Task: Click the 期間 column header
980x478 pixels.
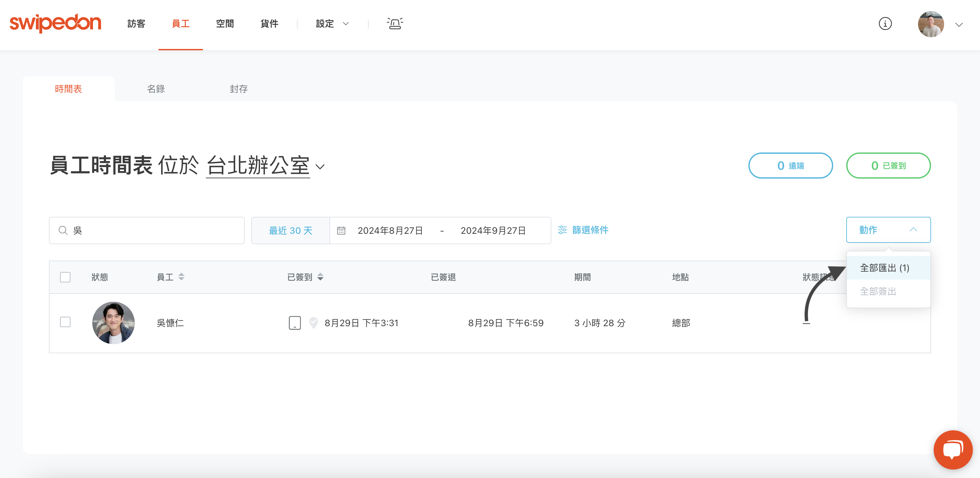Action: coord(582,277)
